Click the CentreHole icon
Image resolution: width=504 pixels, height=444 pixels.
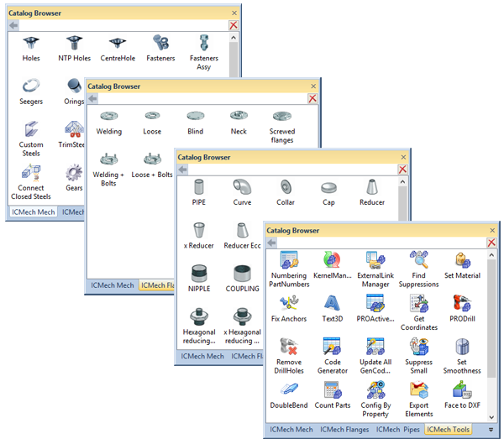coord(118,44)
